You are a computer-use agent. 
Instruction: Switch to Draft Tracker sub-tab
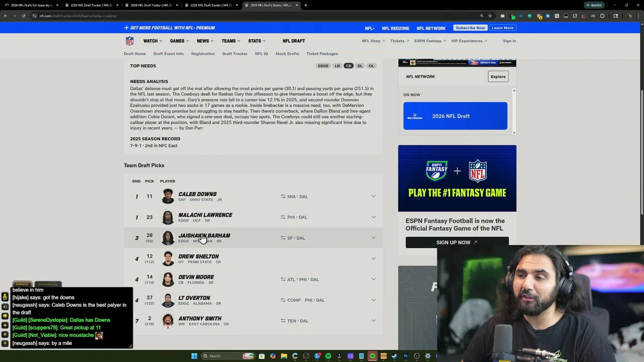pyautogui.click(x=235, y=54)
